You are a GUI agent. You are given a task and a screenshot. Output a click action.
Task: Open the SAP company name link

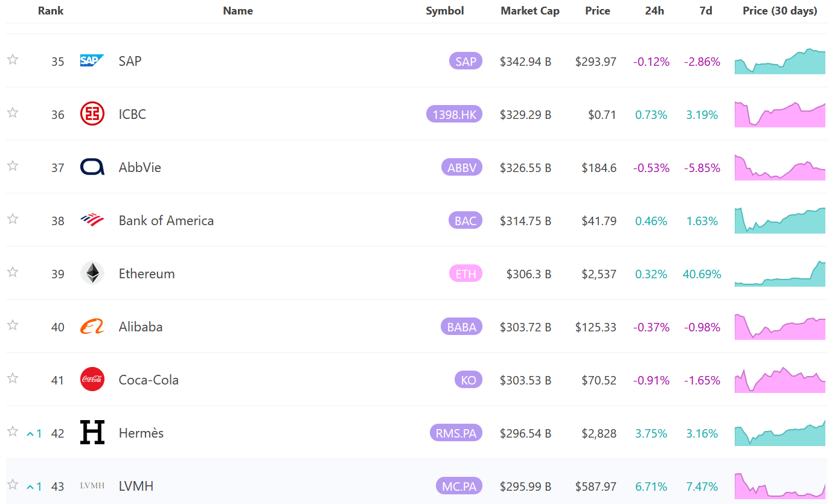[130, 61]
